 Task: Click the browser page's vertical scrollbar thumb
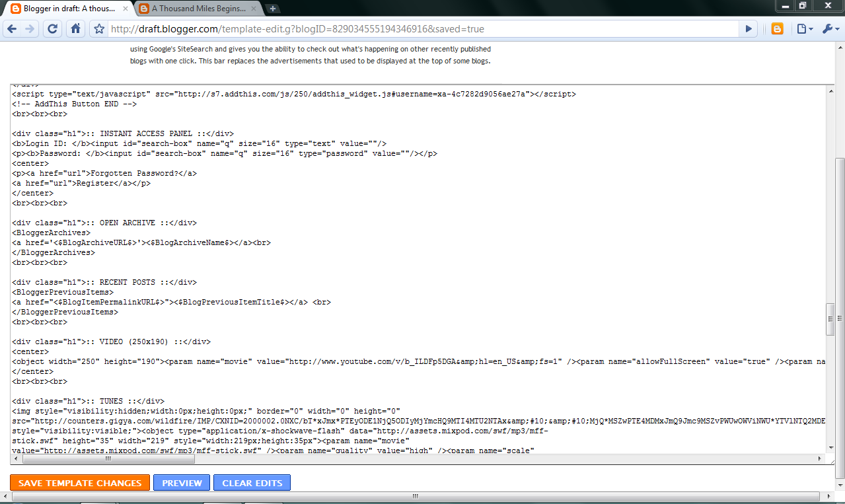point(840,317)
